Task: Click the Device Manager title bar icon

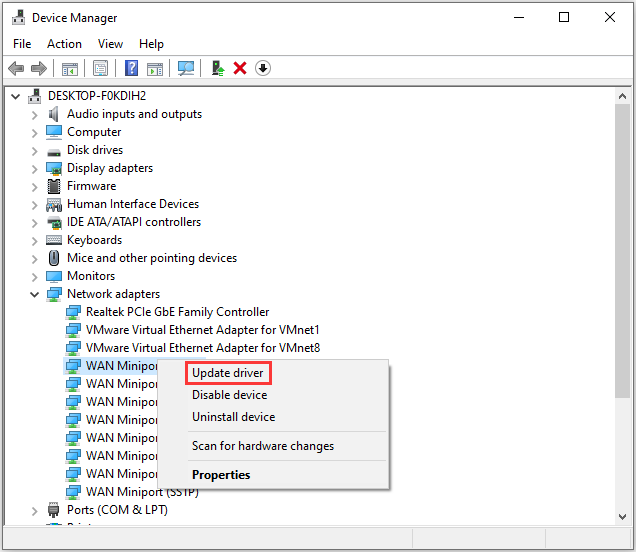Action: click(18, 18)
